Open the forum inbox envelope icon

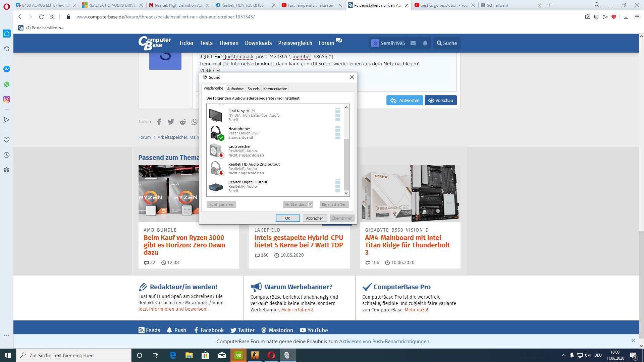point(413,43)
